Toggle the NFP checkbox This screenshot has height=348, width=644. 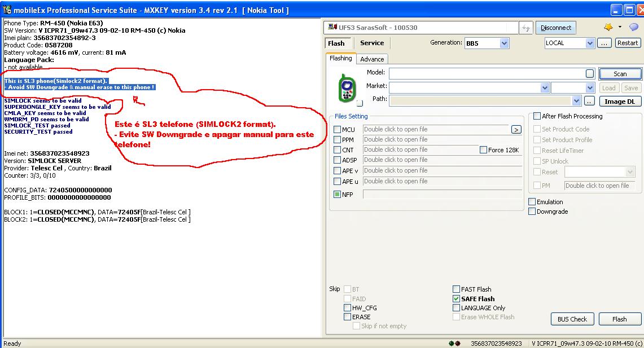tap(337, 195)
